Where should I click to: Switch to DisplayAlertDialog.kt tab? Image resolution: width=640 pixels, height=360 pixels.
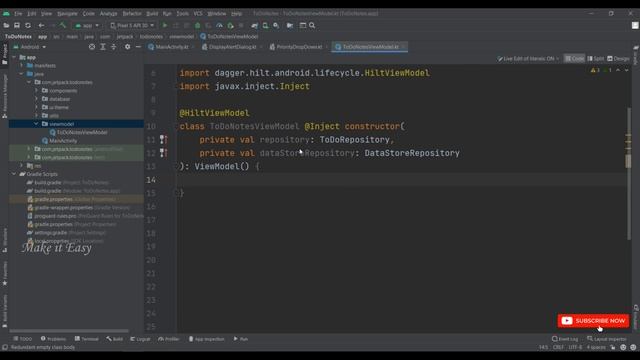tap(232, 47)
